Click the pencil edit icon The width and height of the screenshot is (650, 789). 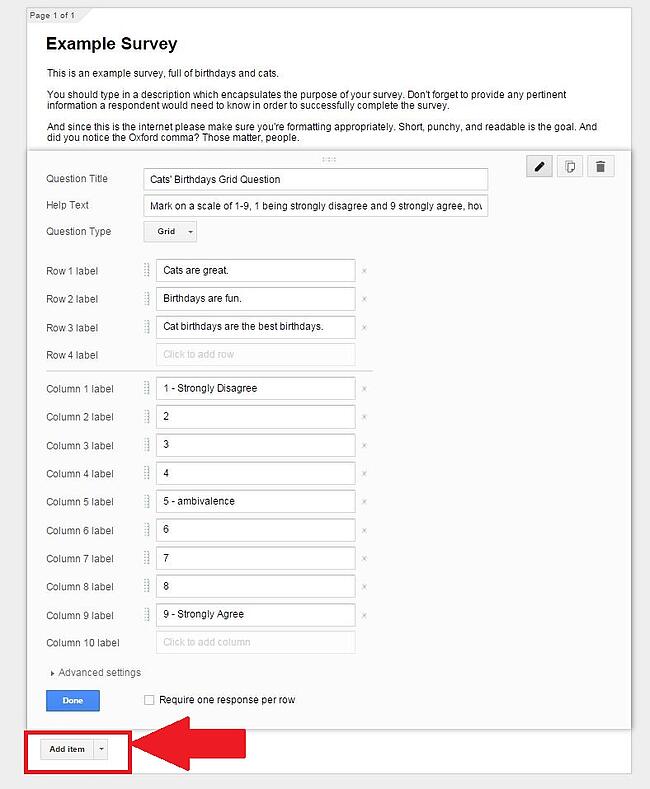tap(540, 167)
